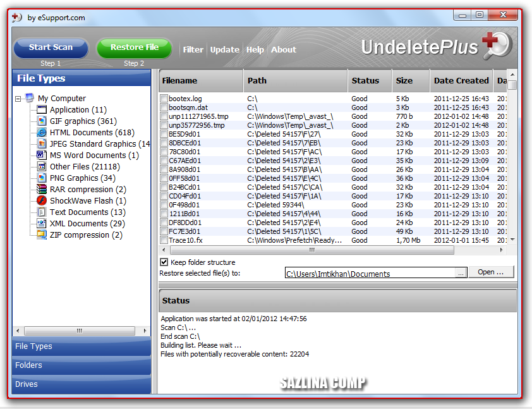Click the HTML Documents Internet Explorer icon
The image size is (532, 409).
tap(42, 132)
